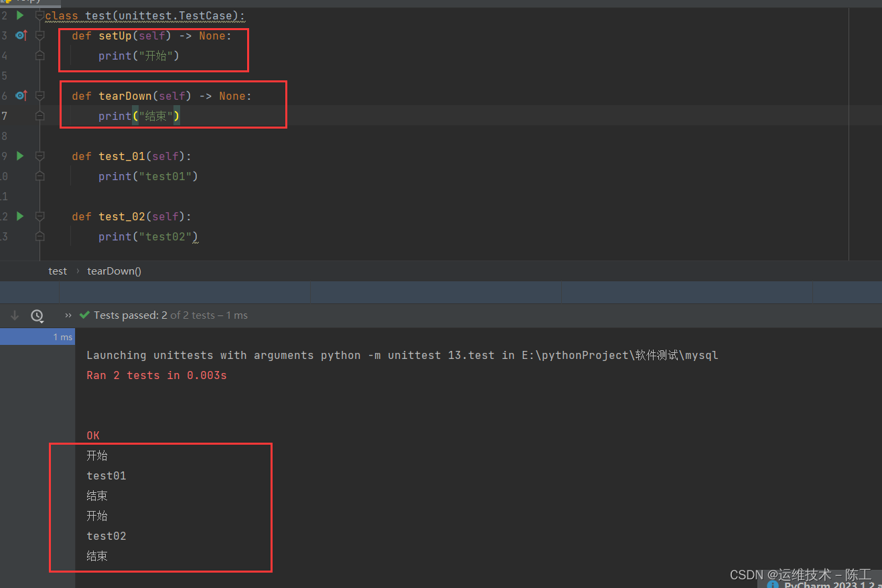Click override marker beside tearDown method
The height and width of the screenshot is (588, 882).
point(21,95)
